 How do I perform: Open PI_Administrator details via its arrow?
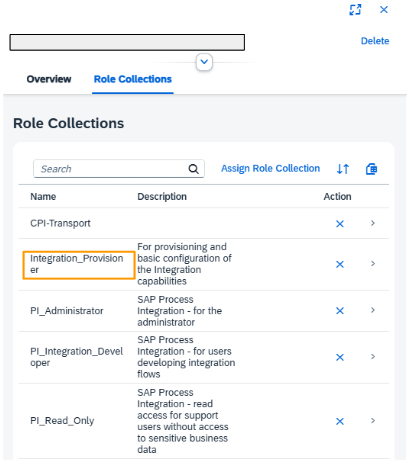[373, 310]
